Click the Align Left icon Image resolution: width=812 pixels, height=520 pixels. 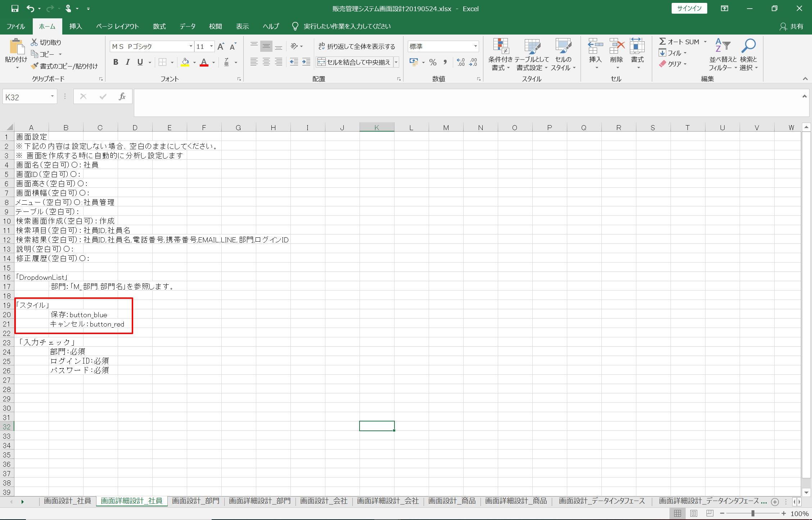(x=254, y=62)
